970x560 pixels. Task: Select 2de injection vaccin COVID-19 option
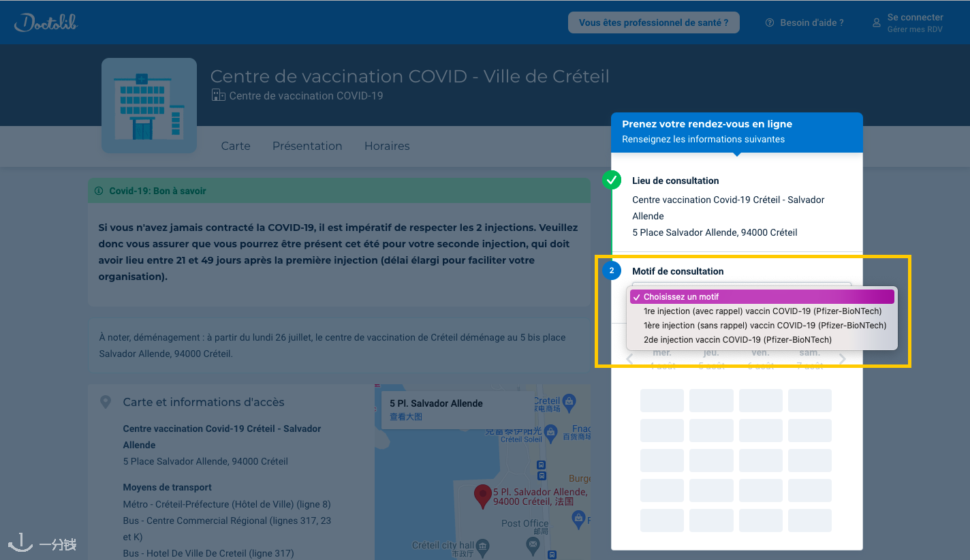[762, 339]
